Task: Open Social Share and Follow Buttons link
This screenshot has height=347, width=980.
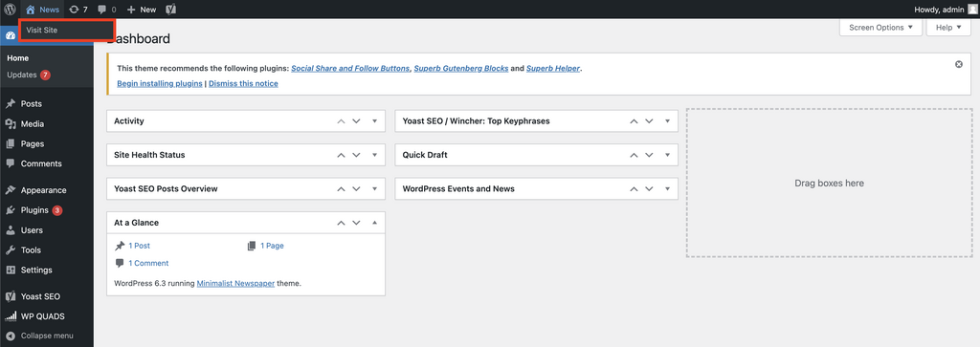Action: (x=350, y=69)
